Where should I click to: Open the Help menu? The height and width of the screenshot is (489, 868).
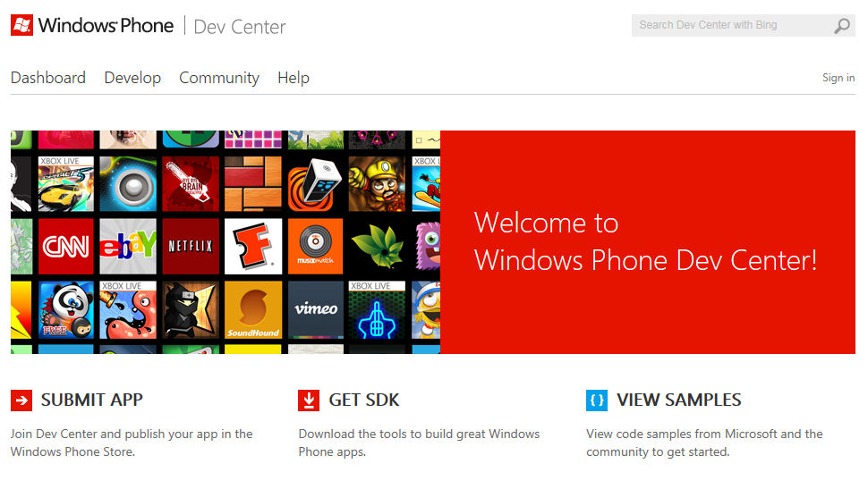click(294, 78)
